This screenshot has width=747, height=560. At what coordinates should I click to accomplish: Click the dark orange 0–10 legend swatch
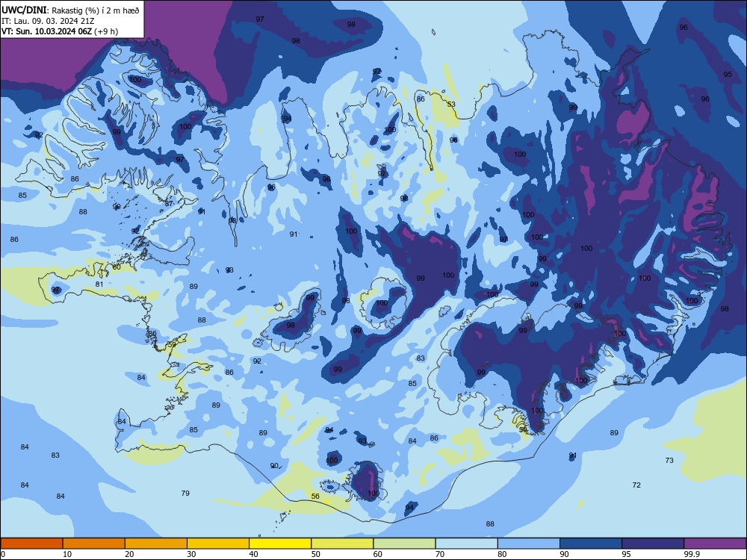click(x=31, y=544)
